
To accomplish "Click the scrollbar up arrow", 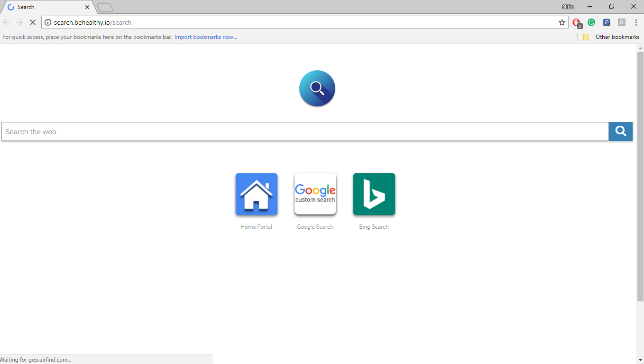I will tap(641, 47).
